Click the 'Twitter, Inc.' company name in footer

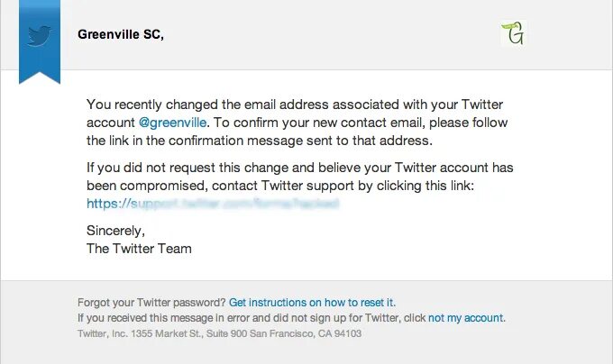point(103,333)
